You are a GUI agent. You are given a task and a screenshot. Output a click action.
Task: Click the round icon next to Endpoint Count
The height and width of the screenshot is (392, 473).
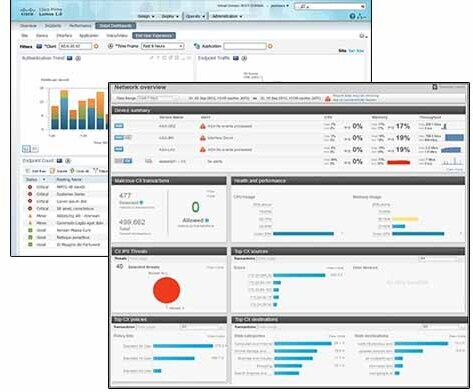[68, 161]
